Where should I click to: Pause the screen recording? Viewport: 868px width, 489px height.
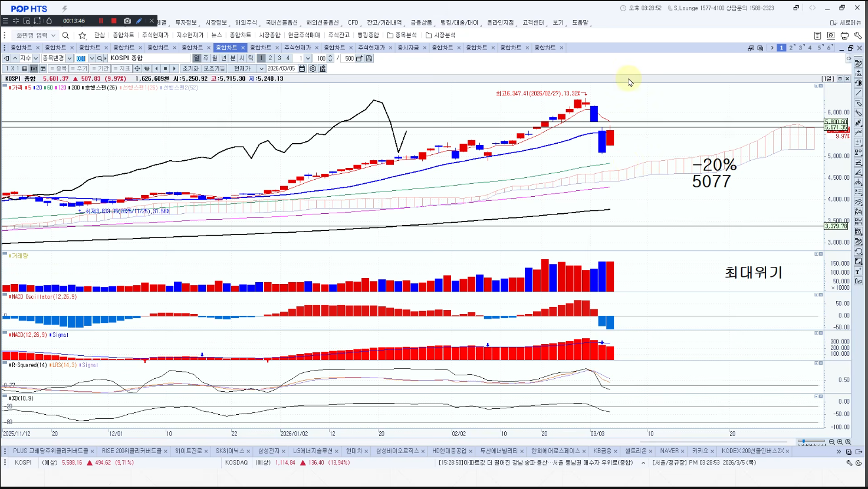(x=101, y=21)
